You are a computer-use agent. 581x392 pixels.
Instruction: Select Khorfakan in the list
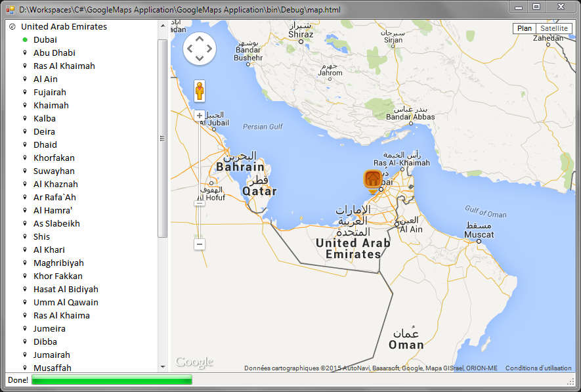tap(54, 158)
